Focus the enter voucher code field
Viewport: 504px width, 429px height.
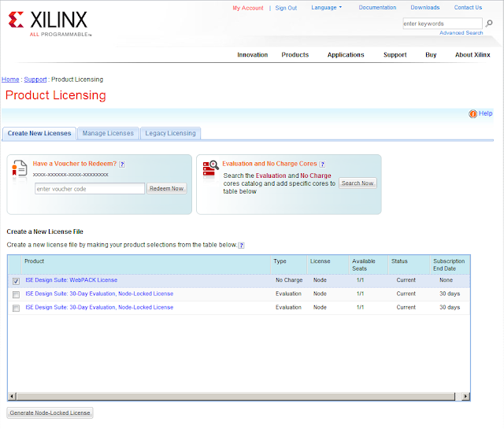click(90, 189)
